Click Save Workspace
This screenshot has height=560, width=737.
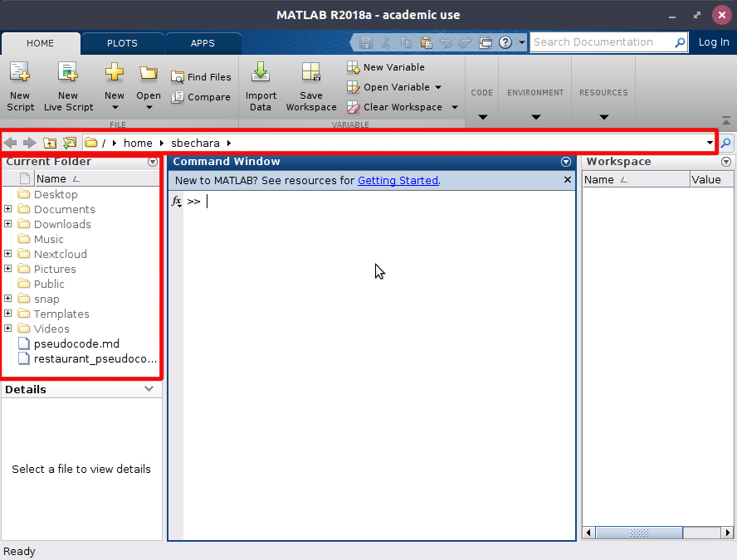tap(311, 86)
